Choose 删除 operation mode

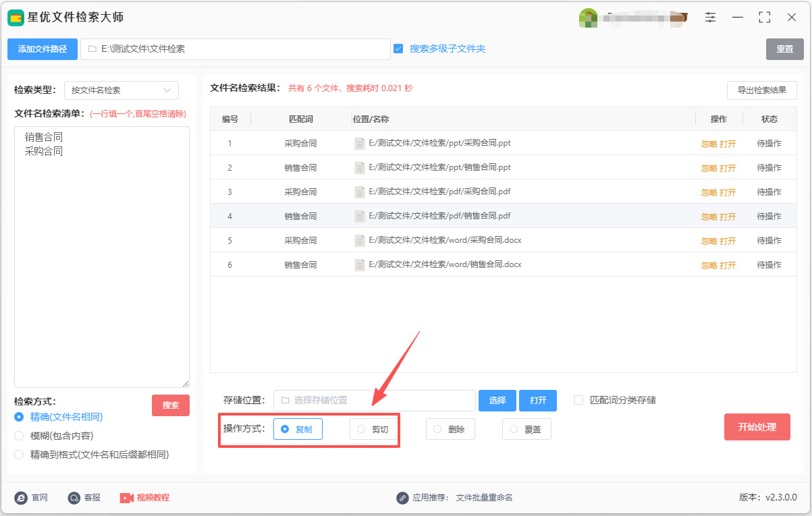coord(450,429)
